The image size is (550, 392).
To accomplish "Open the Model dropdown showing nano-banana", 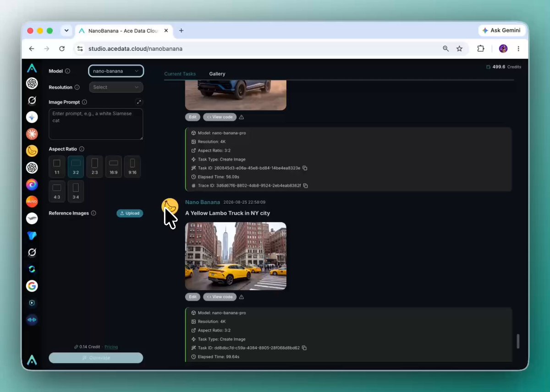I will point(116,71).
